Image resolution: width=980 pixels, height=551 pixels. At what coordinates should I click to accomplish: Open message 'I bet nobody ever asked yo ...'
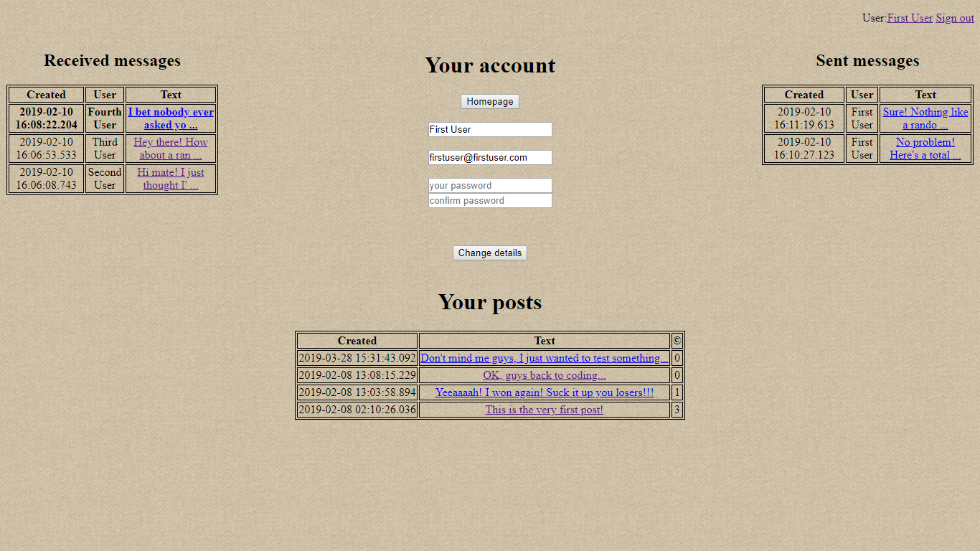click(x=171, y=118)
